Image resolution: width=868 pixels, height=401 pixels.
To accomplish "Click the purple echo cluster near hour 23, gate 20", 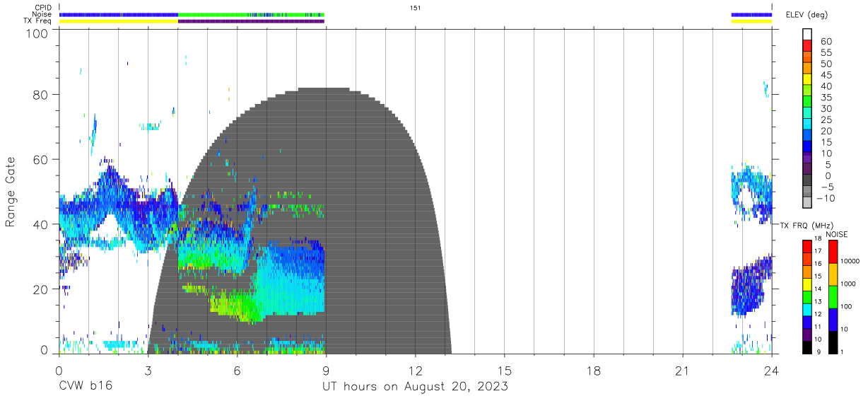I will coord(749,289).
